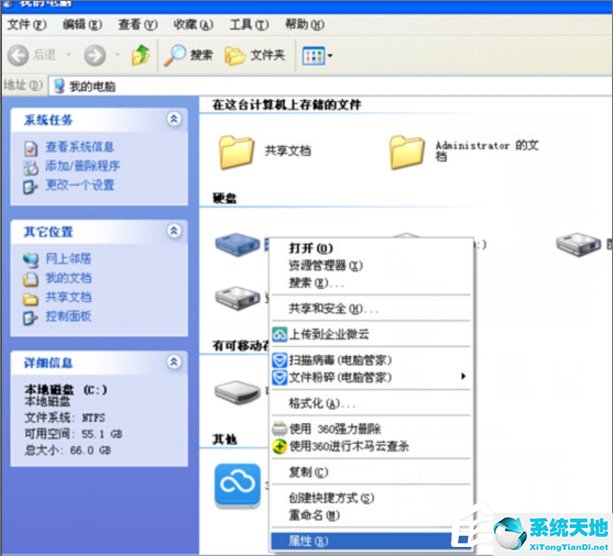Open the 帮助(H) menu
This screenshot has width=613, height=556.
point(305,25)
